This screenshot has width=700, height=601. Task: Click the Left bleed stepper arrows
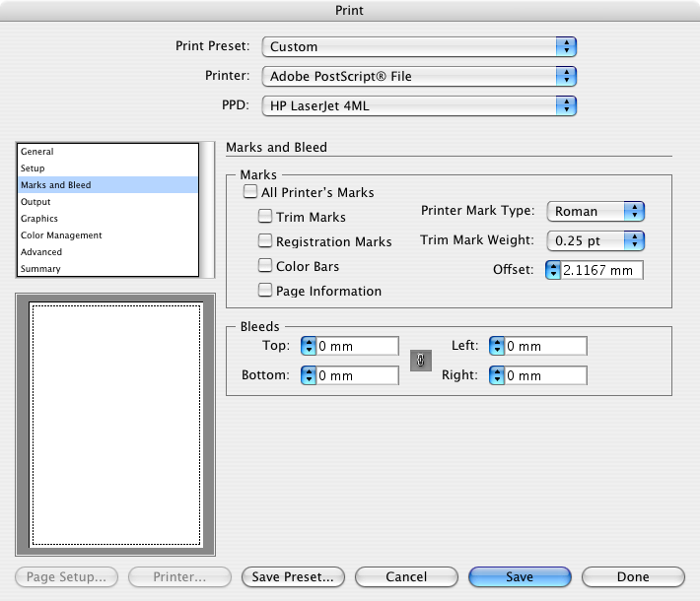point(497,346)
